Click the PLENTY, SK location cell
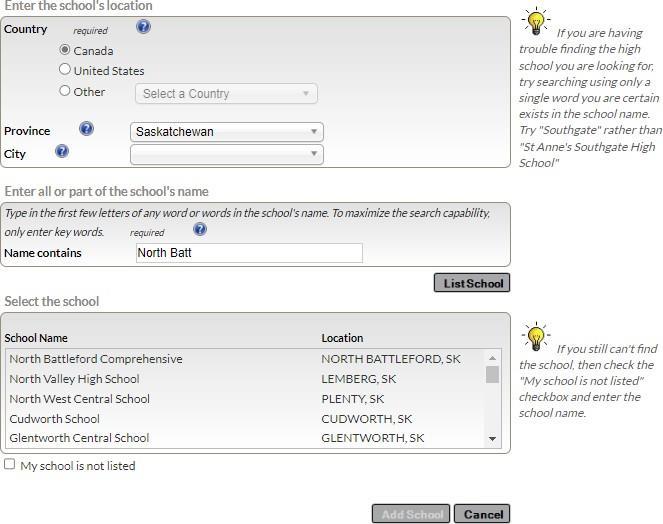 coord(353,399)
